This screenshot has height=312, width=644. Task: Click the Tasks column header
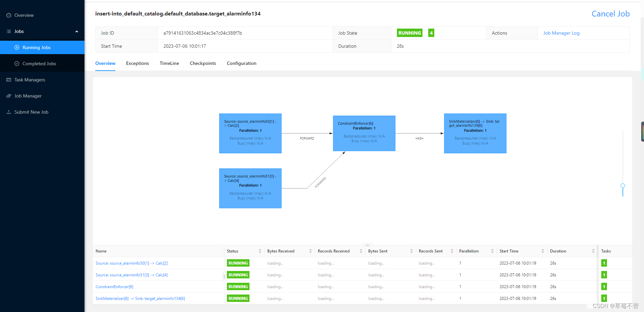(x=606, y=251)
